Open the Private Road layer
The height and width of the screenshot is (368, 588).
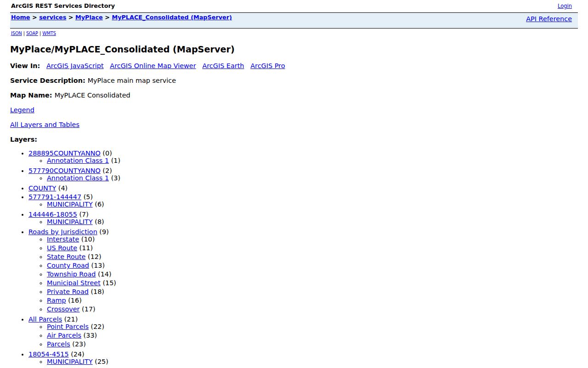click(68, 292)
